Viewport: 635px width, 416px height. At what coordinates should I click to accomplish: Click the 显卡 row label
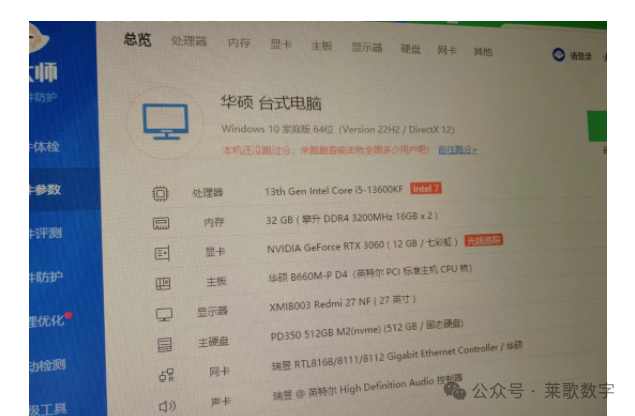215,252
